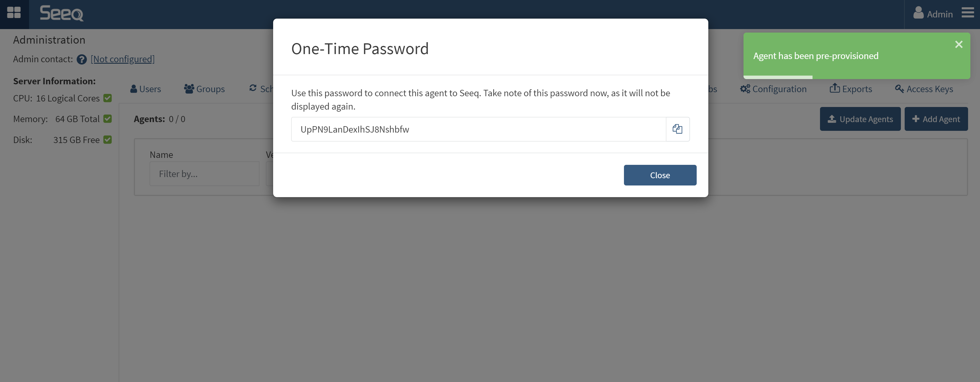
Task: Click the Seeq logo
Action: pos(62,13)
